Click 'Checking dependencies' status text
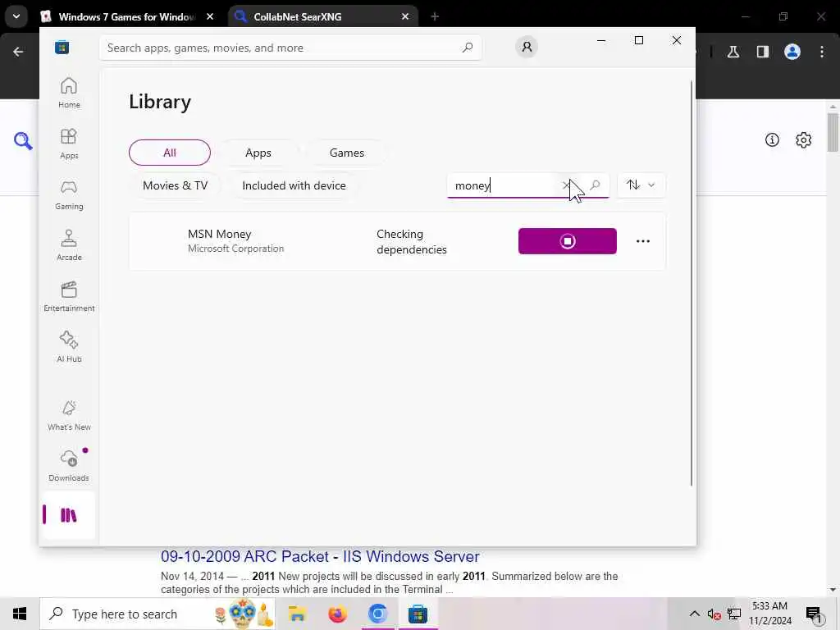The image size is (840, 630). pyautogui.click(x=412, y=242)
